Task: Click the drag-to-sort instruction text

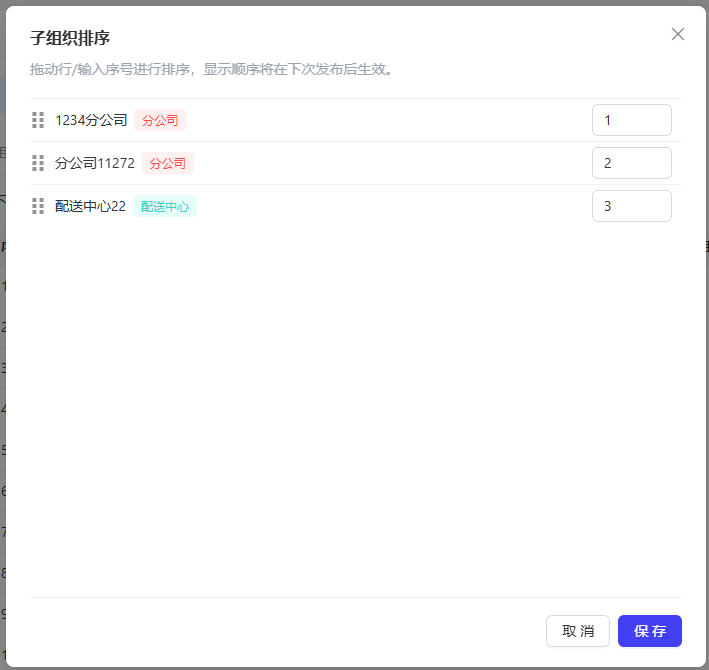Action: coord(212,69)
